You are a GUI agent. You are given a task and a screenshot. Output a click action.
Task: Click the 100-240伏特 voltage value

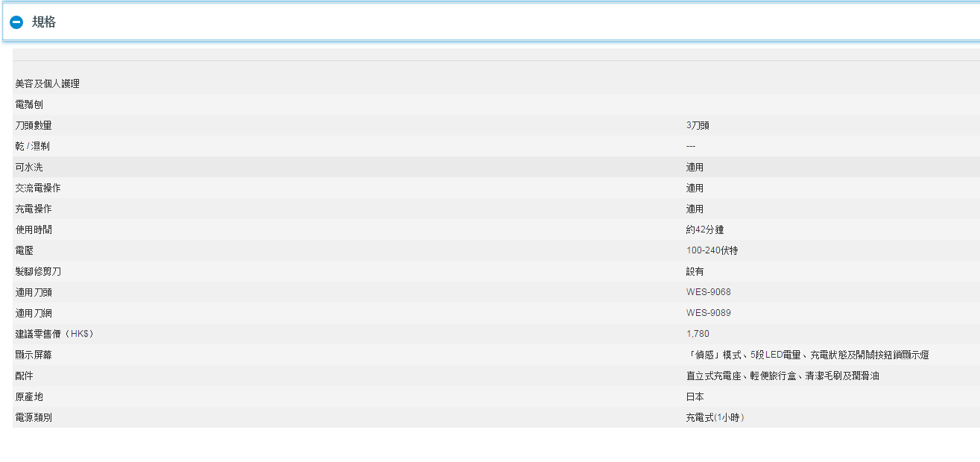point(712,251)
